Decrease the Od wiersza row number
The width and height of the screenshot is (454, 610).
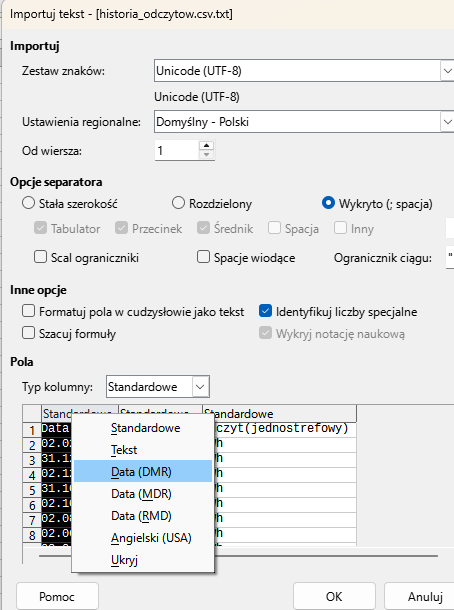tap(206, 155)
